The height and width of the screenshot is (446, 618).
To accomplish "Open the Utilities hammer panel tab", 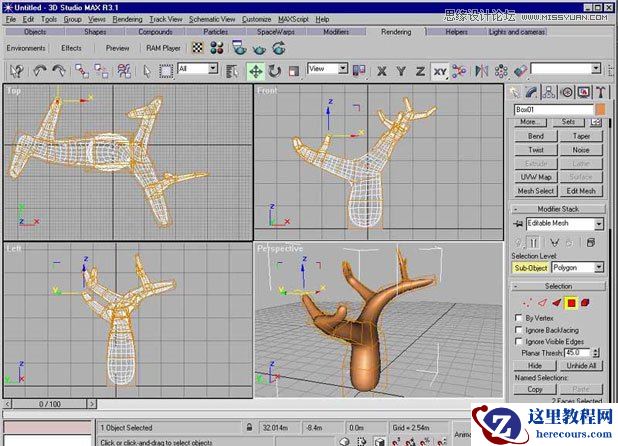I will 601,92.
